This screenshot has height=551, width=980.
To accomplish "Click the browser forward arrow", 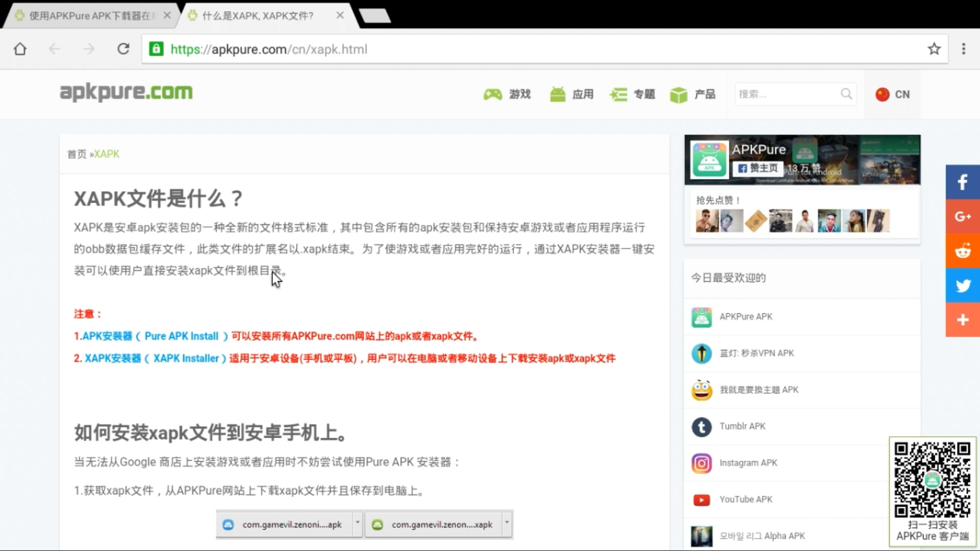I will pyautogui.click(x=89, y=49).
